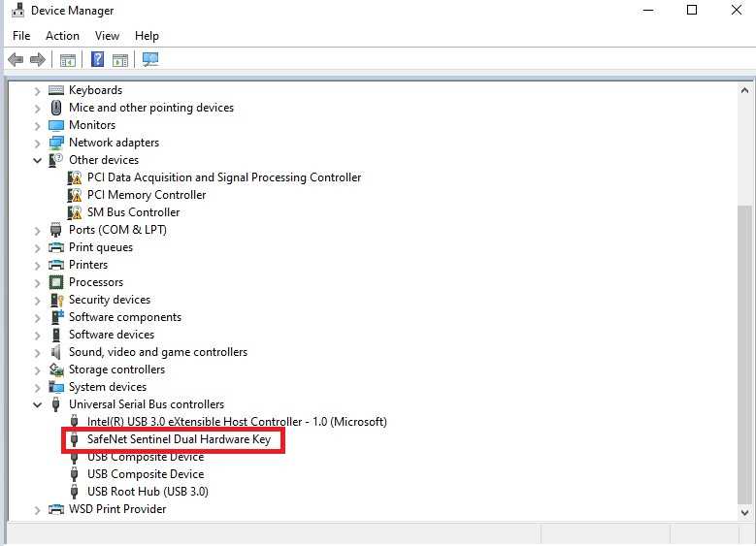This screenshot has height=546, width=756.
Task: Click the USB icon beside SafeNet Sentinel key
Action: (x=75, y=439)
